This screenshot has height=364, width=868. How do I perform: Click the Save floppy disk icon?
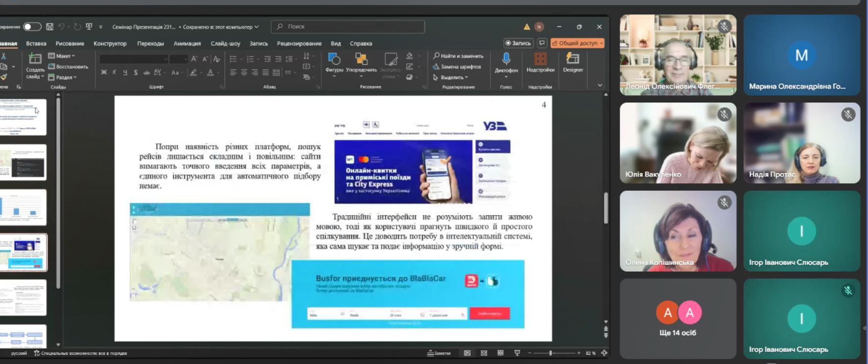click(49, 26)
